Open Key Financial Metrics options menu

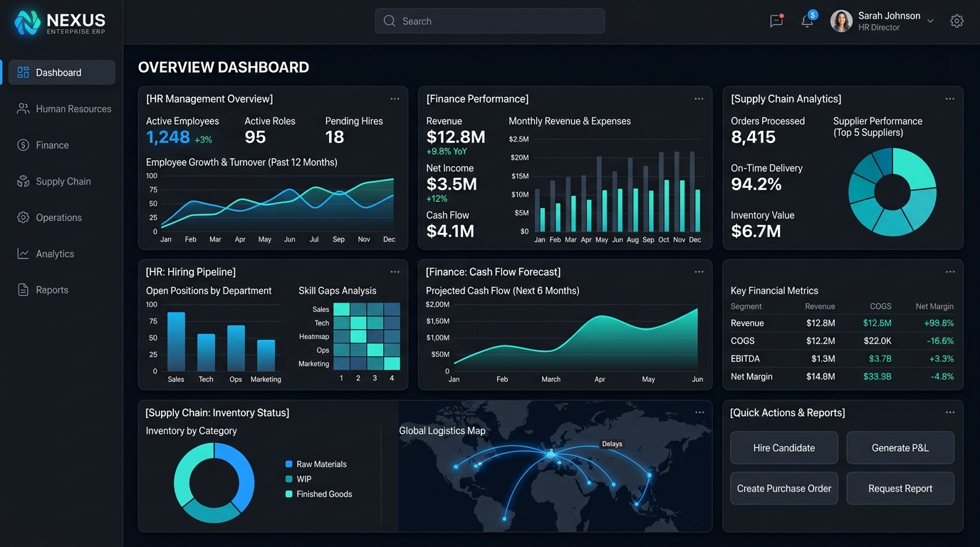click(x=950, y=272)
